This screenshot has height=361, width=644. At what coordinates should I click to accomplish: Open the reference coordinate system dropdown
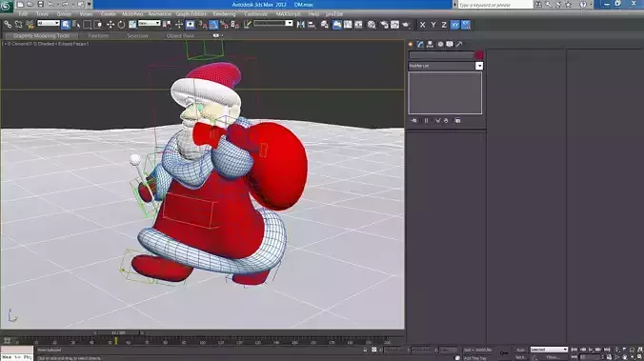point(149,24)
